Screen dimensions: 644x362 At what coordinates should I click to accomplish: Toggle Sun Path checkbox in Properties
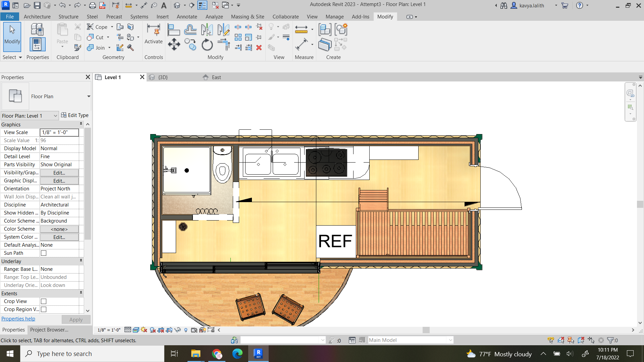pyautogui.click(x=43, y=253)
